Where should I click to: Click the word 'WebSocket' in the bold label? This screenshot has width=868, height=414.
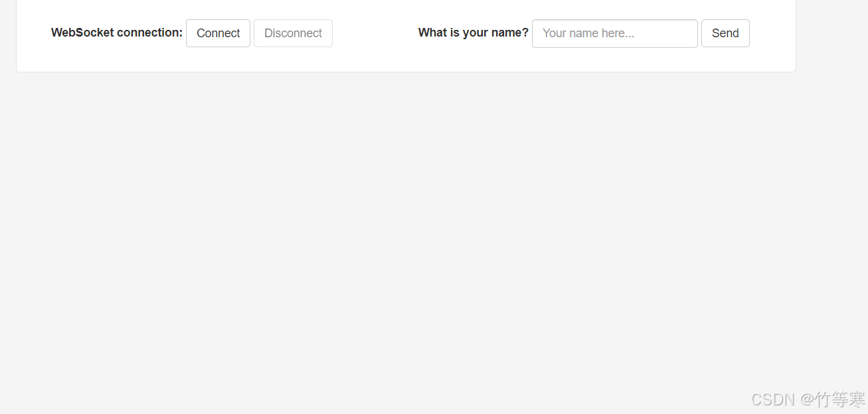click(x=82, y=33)
